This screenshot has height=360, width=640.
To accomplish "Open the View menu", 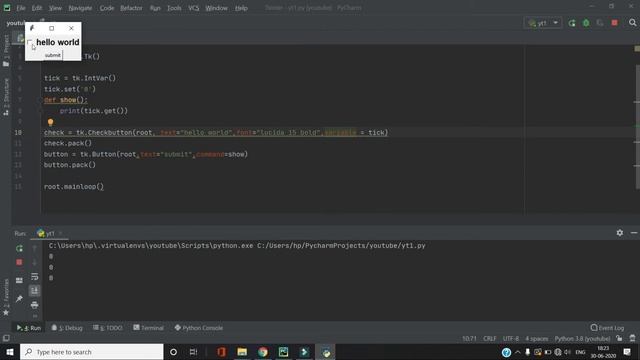I will click(55, 8).
